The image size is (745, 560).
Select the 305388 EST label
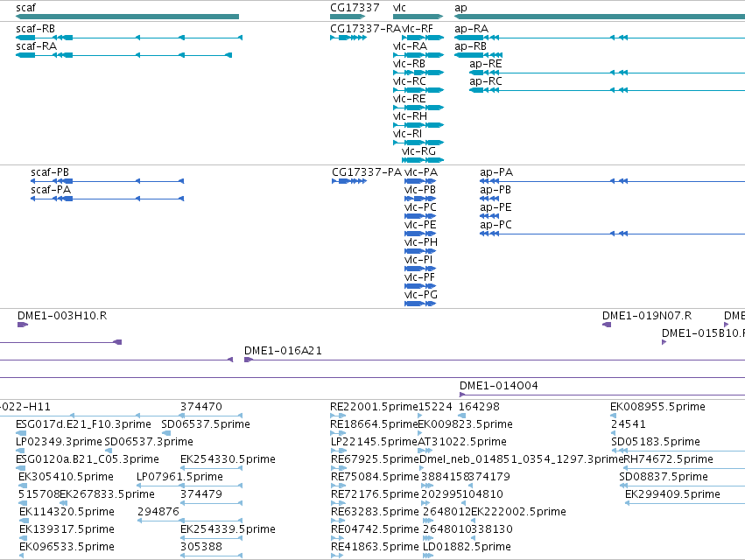tap(201, 547)
